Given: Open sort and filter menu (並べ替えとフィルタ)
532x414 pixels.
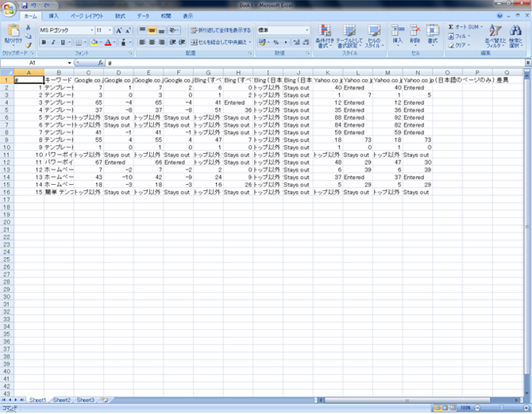Looking at the screenshot, I should click(495, 36).
